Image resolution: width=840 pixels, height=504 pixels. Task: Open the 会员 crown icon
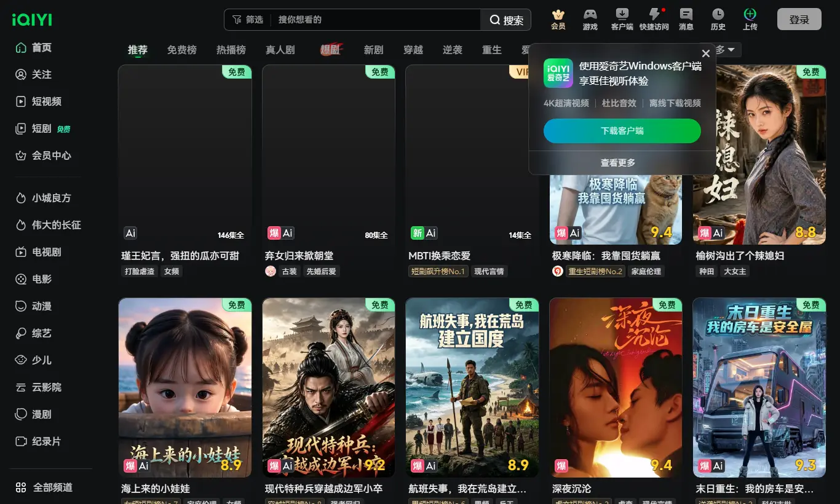(x=558, y=14)
